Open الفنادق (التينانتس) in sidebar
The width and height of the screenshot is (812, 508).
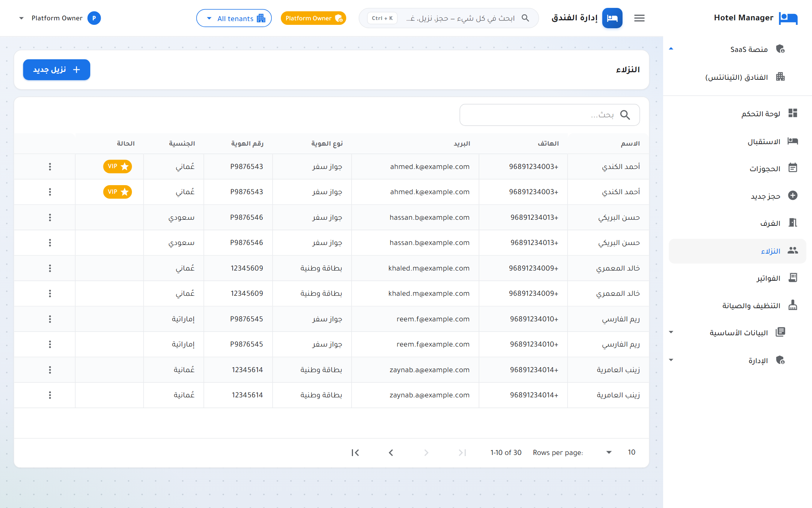(x=738, y=77)
